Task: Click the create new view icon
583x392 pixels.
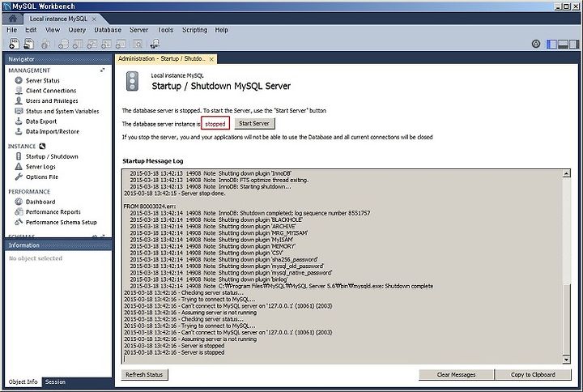Action: 91,45
